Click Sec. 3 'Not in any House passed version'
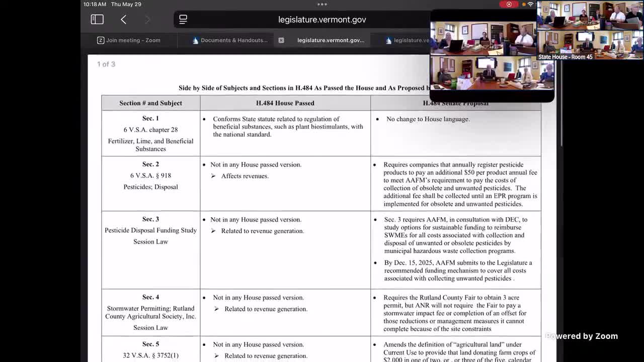The width and height of the screenshot is (644, 362). [256, 220]
